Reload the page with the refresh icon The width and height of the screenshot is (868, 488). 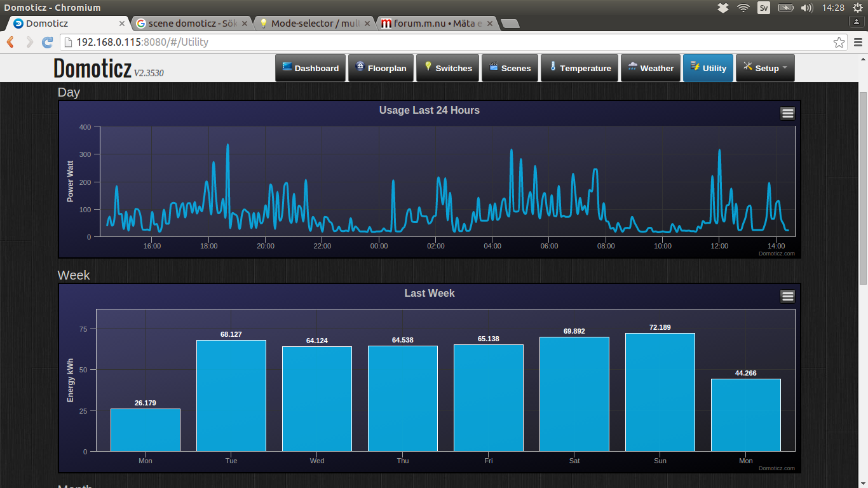pyautogui.click(x=47, y=43)
